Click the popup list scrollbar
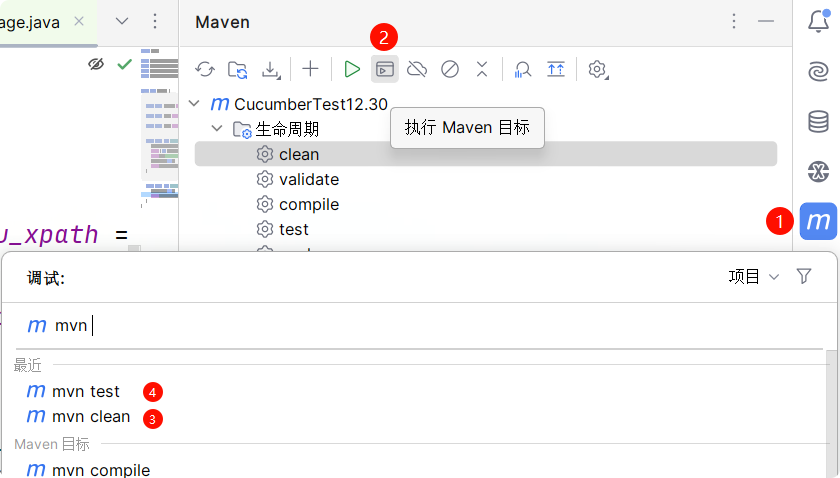This screenshot has height=478, width=840. point(831,414)
